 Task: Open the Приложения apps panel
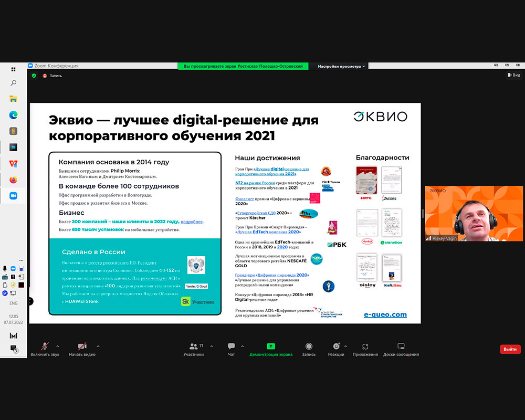365,349
